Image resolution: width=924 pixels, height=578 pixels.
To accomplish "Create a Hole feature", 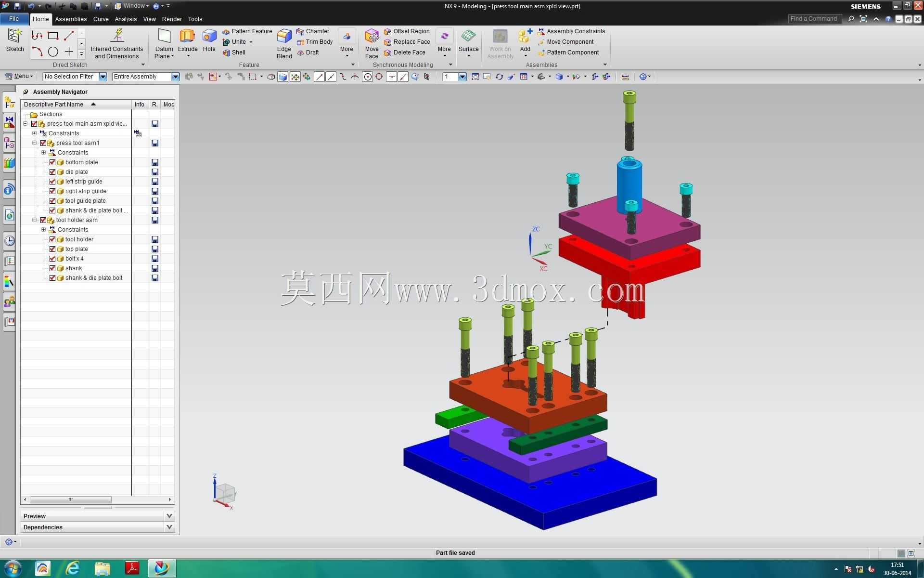I will coord(209,40).
